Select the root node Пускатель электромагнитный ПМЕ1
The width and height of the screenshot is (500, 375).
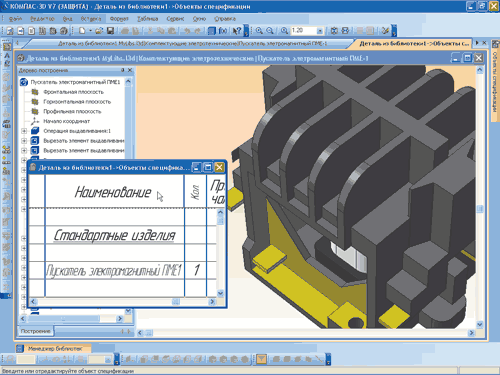(75, 82)
